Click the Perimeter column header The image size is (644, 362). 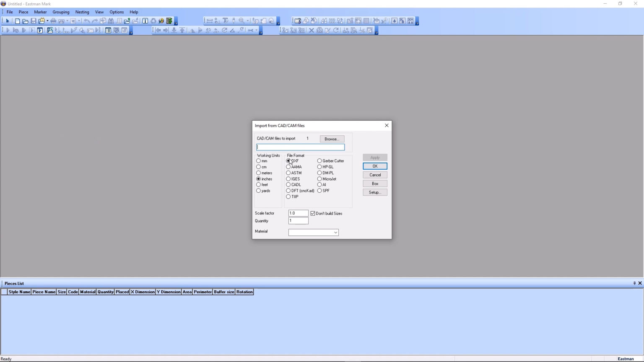[x=203, y=292]
